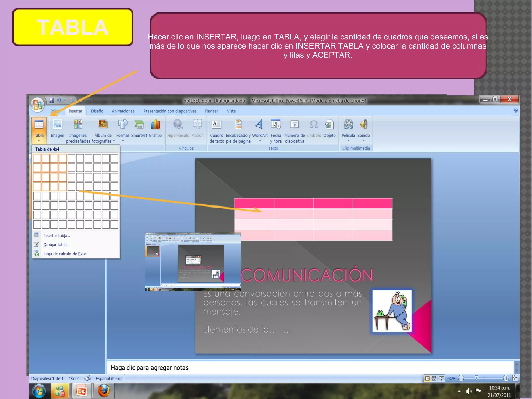Open the Diseño tab
The image size is (532, 399).
[97, 111]
